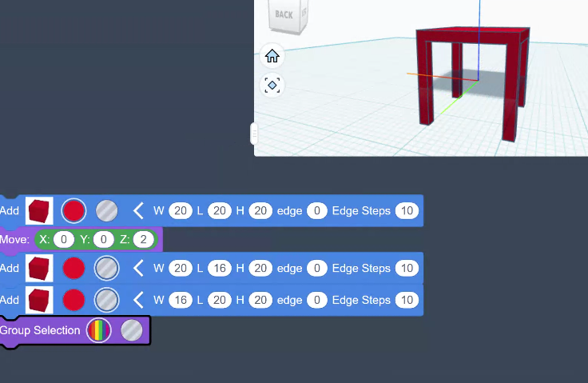
Task: Collapse the second Add block parameters arrow
Action: tap(138, 268)
